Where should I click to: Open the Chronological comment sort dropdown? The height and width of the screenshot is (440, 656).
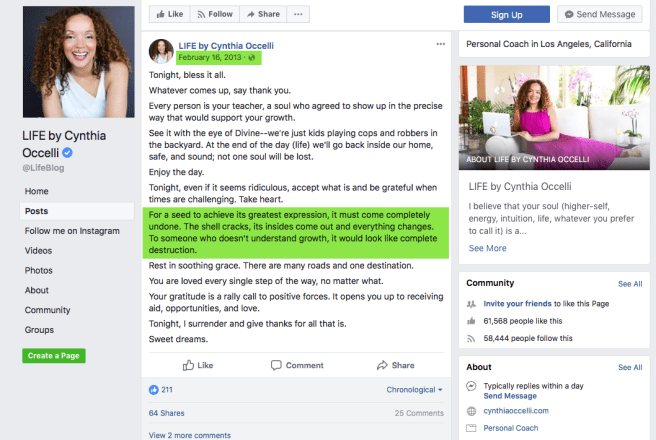click(x=414, y=389)
